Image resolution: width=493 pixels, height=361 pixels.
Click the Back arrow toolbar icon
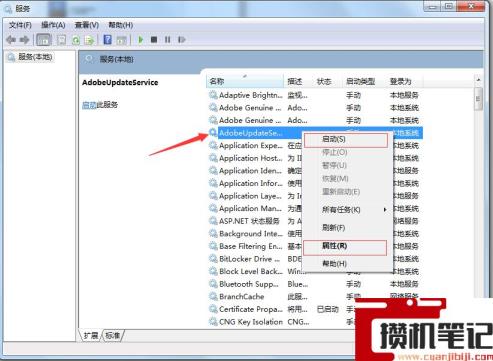(x=11, y=40)
